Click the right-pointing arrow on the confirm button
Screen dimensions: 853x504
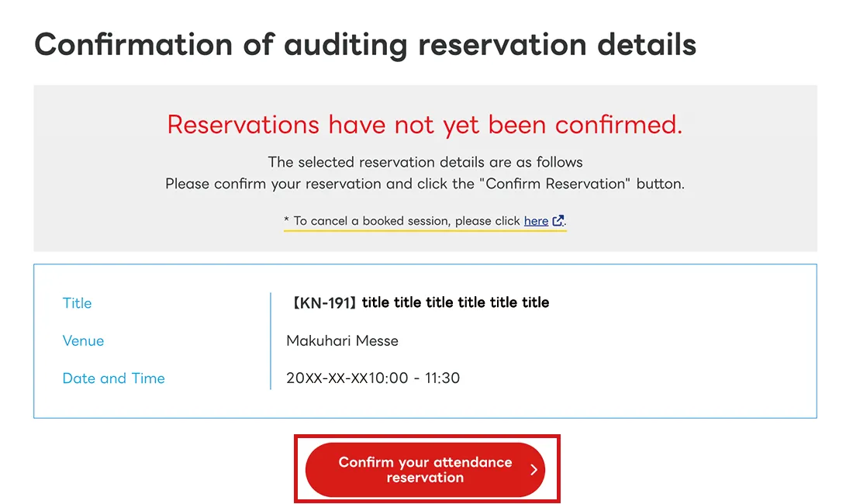click(534, 469)
